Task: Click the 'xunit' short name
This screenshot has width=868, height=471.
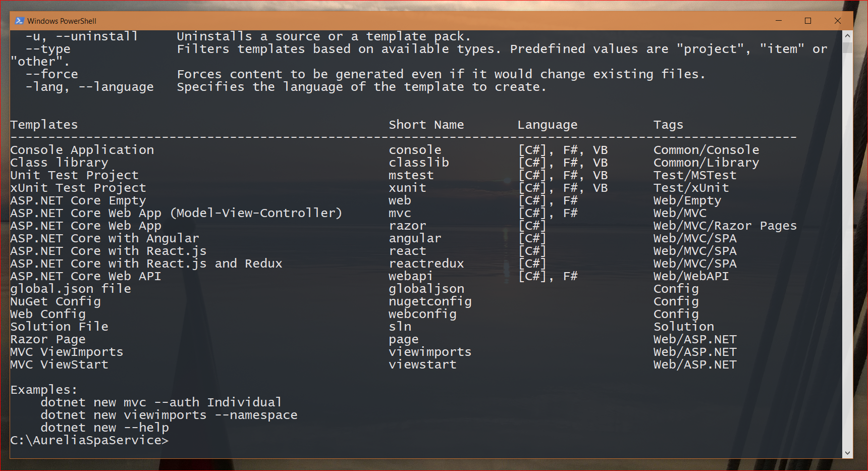Action: point(408,188)
